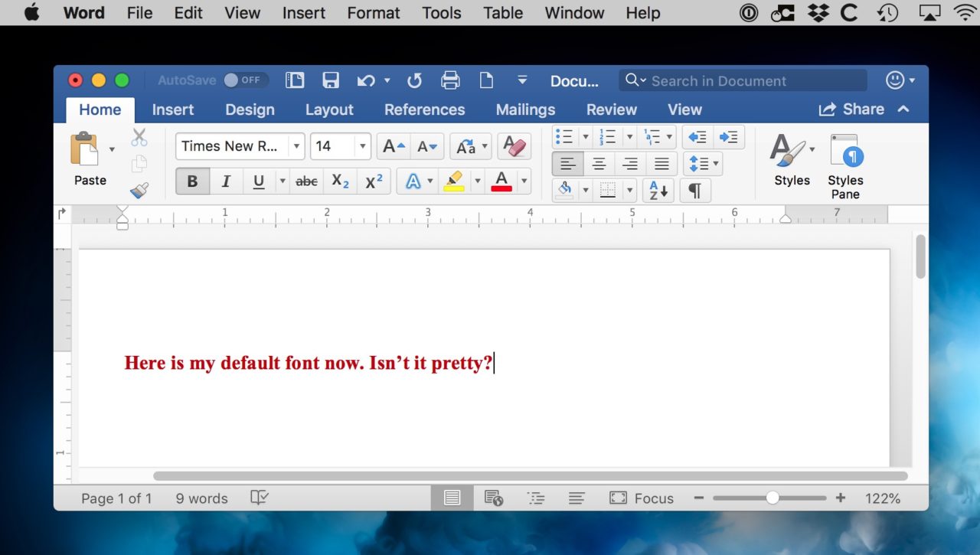Screen dimensions: 980x555
Task: Expand the highlight color arrow
Action: [x=477, y=181]
